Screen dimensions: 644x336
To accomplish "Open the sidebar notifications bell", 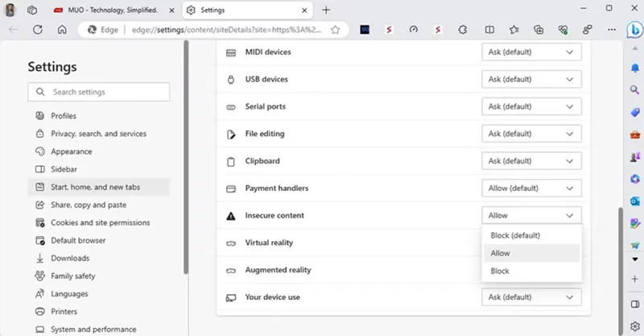I will (634, 68).
